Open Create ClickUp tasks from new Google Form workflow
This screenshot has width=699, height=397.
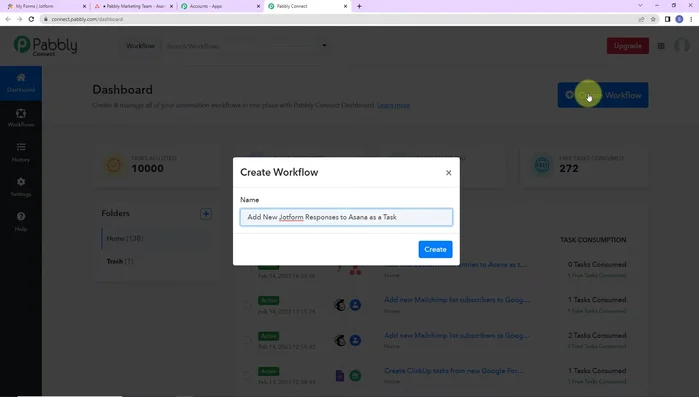pos(454,371)
